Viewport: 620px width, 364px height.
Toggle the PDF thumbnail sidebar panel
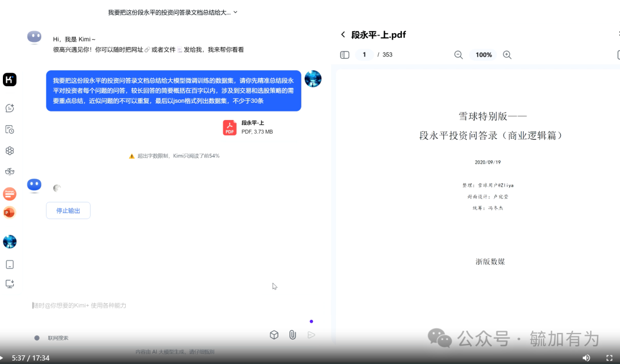pyautogui.click(x=345, y=55)
